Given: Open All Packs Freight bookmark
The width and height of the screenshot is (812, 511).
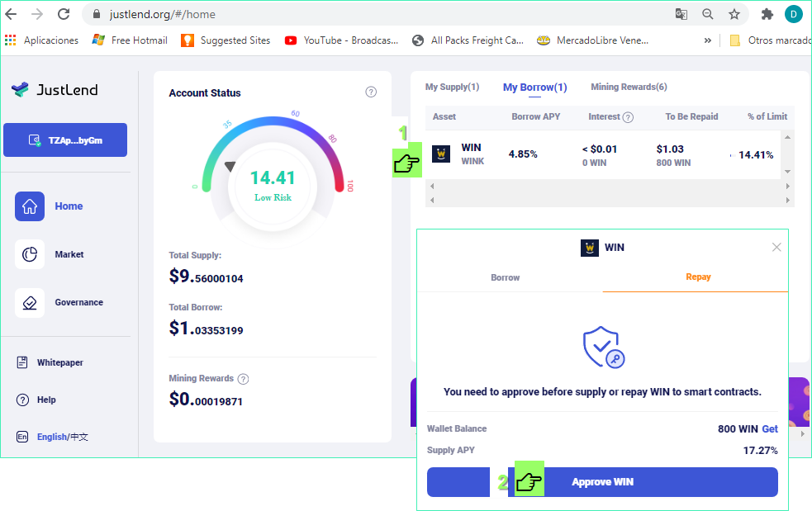Looking at the screenshot, I should coord(468,40).
